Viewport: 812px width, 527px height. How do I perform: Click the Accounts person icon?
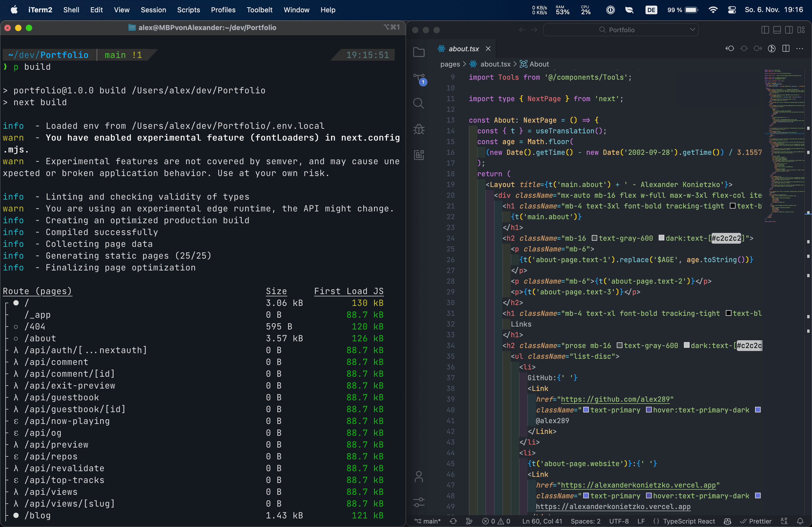click(x=419, y=476)
